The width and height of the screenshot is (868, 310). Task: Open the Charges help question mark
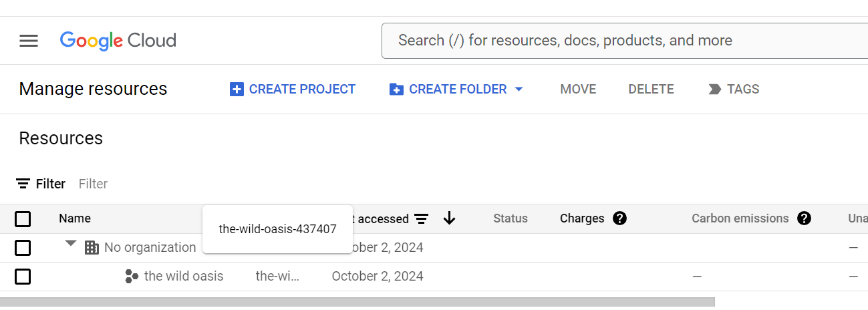[x=619, y=218]
